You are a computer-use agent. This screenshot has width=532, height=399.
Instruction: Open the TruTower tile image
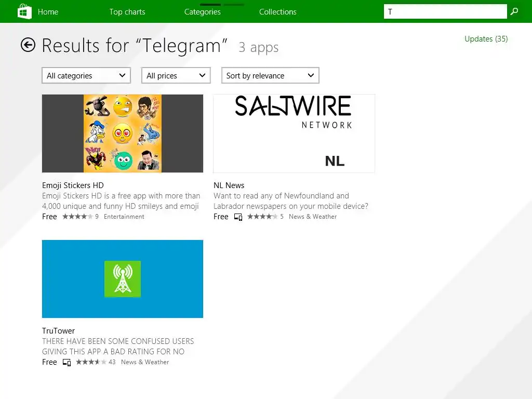pos(123,279)
